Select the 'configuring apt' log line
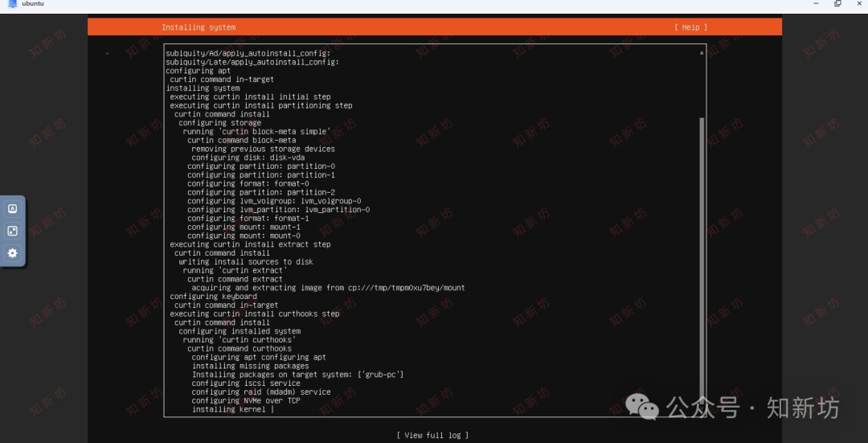This screenshot has width=868, height=443. [x=199, y=71]
